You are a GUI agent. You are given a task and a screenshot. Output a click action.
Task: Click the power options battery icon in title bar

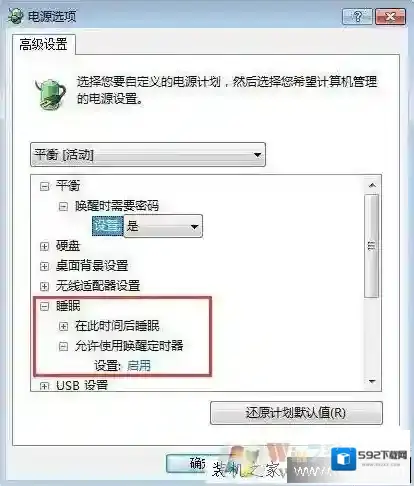tap(16, 16)
